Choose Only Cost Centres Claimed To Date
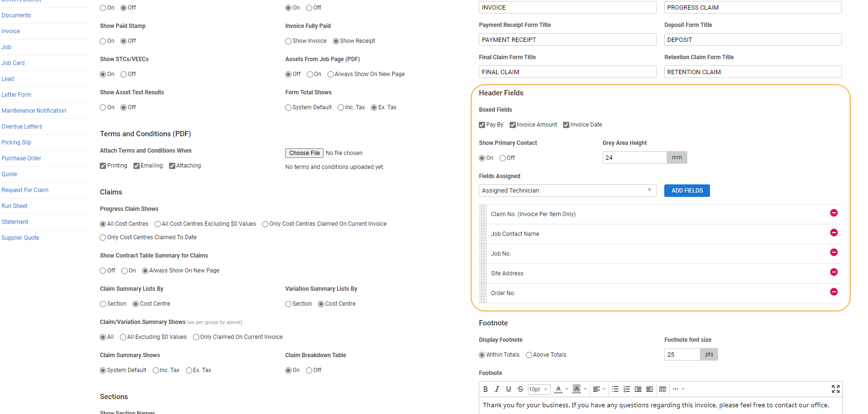Viewport: 868px width, 414px height. 103,237
